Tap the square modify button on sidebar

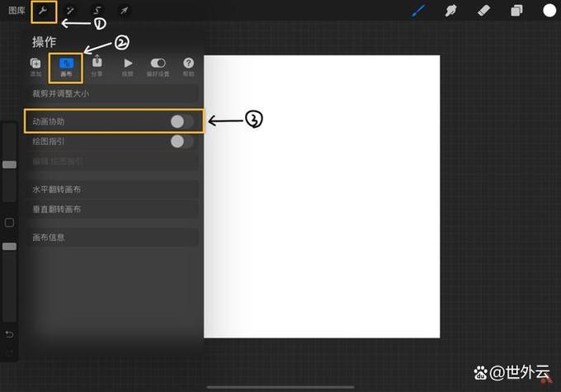click(x=10, y=223)
